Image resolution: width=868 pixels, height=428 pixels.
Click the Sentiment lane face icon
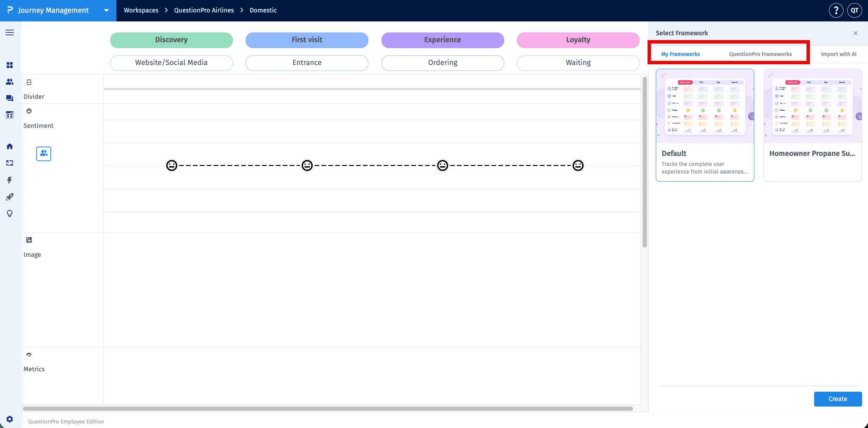point(29,111)
